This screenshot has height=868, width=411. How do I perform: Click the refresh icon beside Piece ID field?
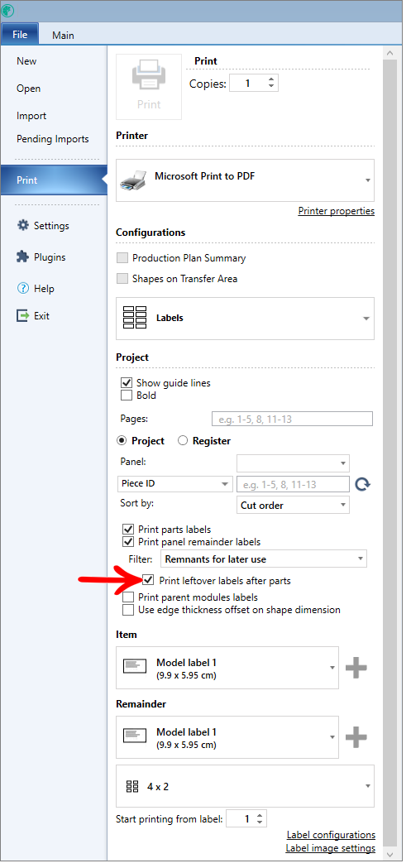click(x=362, y=484)
